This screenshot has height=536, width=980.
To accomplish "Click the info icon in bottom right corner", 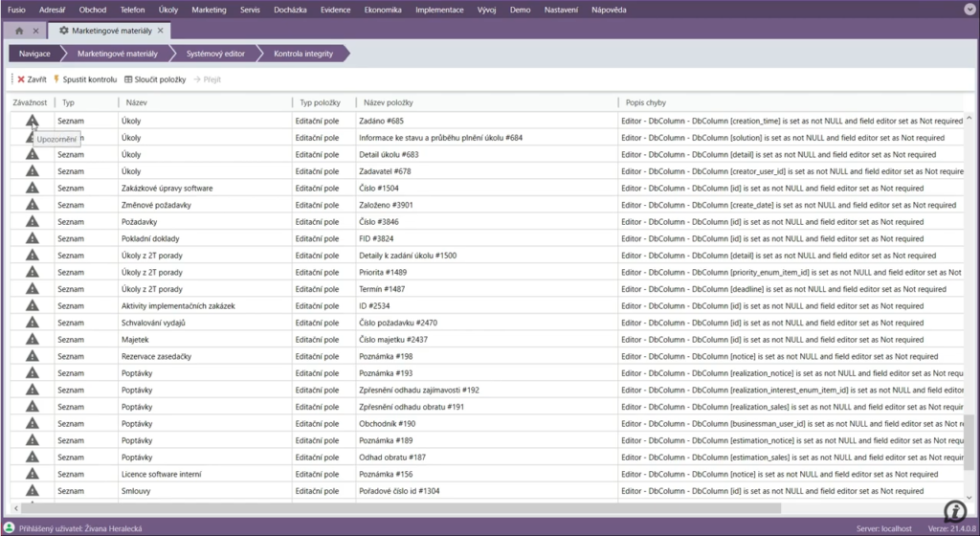I will pos(953,510).
